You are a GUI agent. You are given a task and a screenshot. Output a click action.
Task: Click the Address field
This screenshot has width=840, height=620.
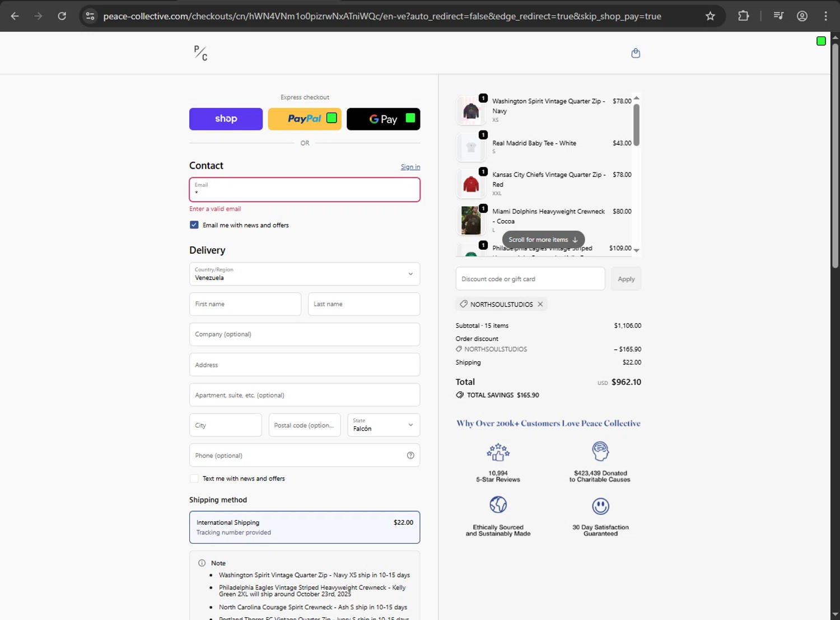click(x=305, y=365)
